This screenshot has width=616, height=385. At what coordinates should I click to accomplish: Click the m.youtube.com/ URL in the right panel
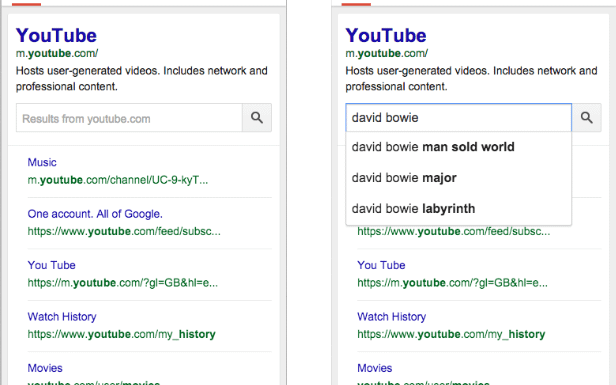(x=387, y=53)
